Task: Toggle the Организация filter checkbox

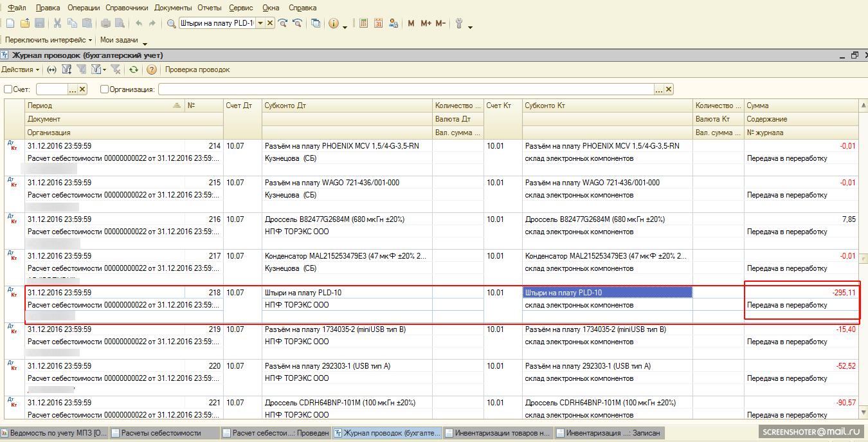Action: pos(105,89)
